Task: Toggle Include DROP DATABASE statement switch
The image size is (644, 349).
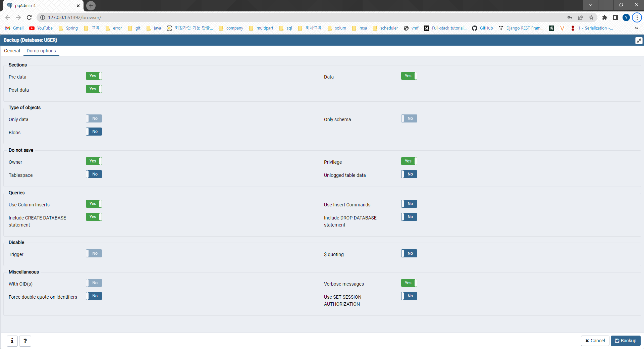Action: pyautogui.click(x=409, y=217)
